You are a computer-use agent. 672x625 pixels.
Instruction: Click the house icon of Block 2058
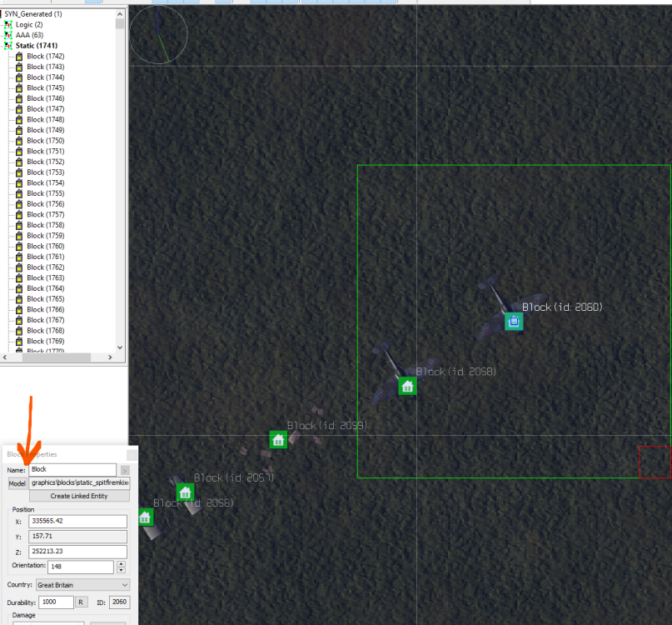[407, 387]
